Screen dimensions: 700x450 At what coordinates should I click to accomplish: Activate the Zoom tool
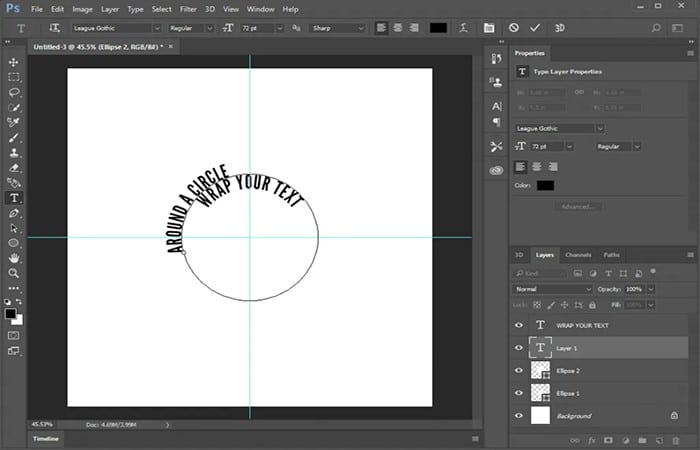14,273
